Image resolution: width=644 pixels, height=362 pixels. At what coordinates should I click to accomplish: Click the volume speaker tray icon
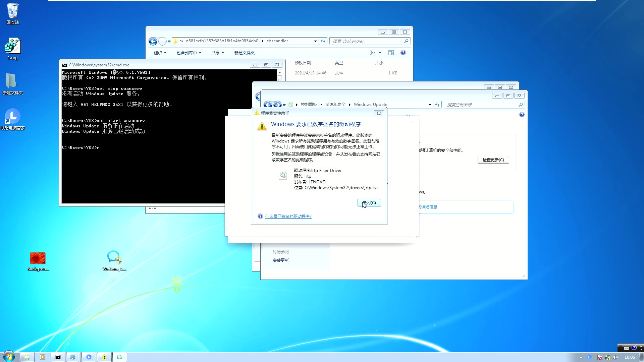point(615,357)
